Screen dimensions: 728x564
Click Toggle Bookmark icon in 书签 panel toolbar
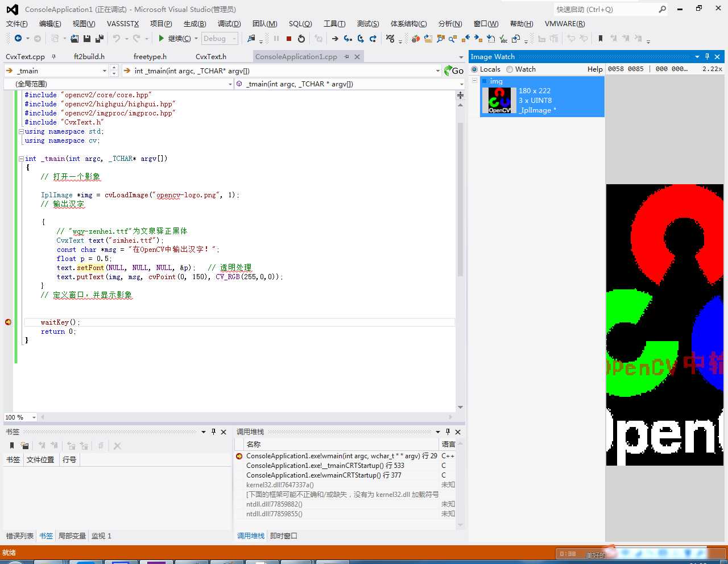12,446
